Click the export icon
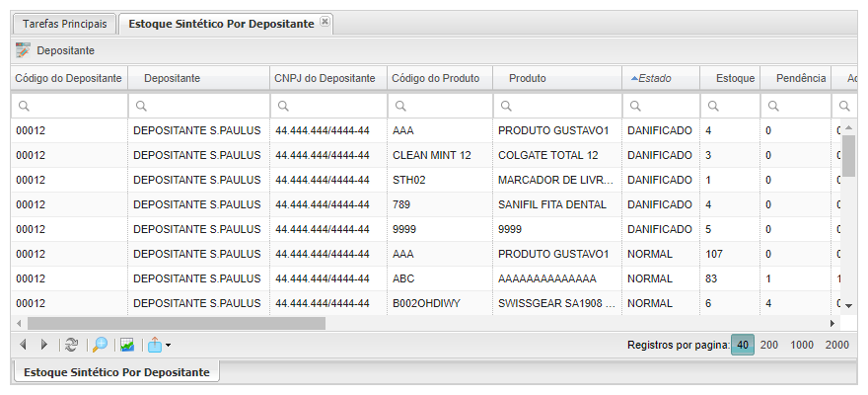The width and height of the screenshot is (868, 395). click(155, 345)
